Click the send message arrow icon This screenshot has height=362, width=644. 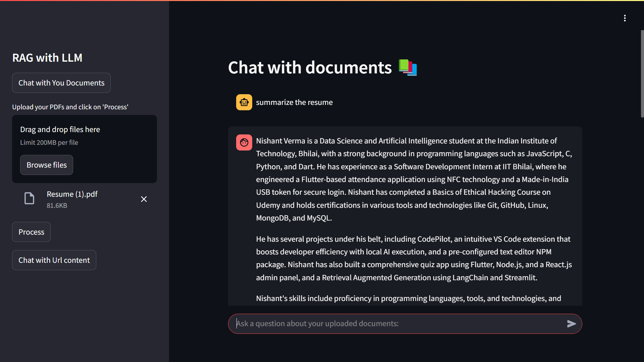571,323
